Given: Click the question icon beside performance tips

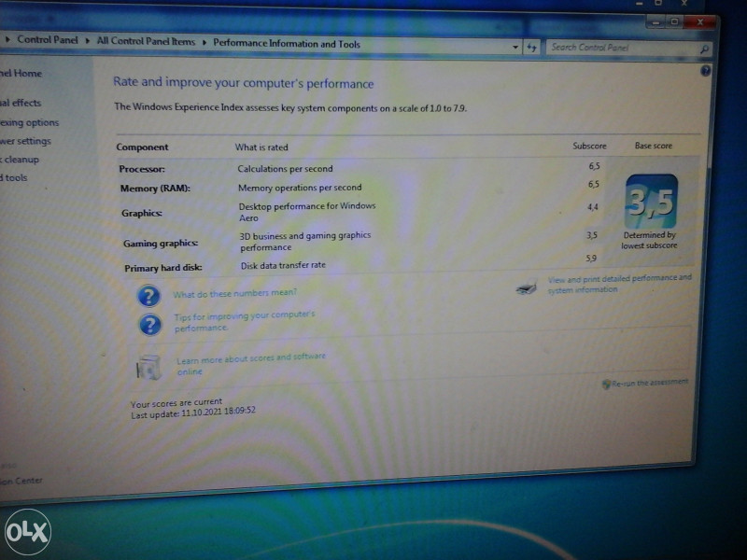Looking at the screenshot, I should (150, 325).
